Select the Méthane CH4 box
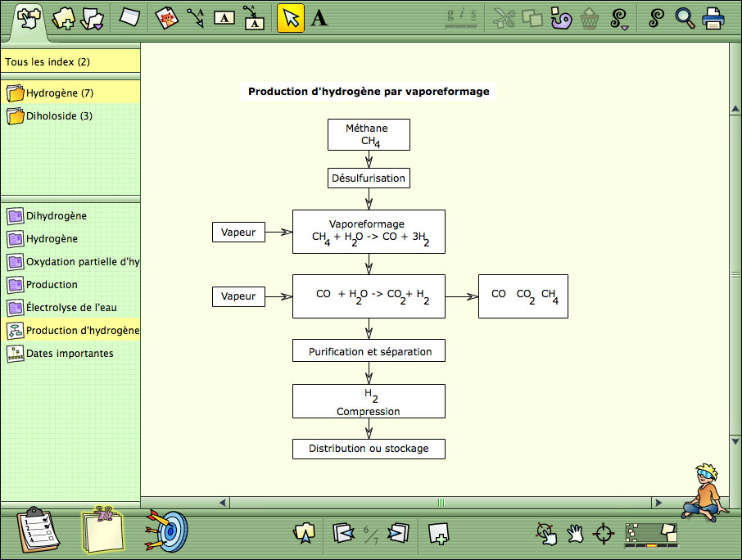 (369, 135)
